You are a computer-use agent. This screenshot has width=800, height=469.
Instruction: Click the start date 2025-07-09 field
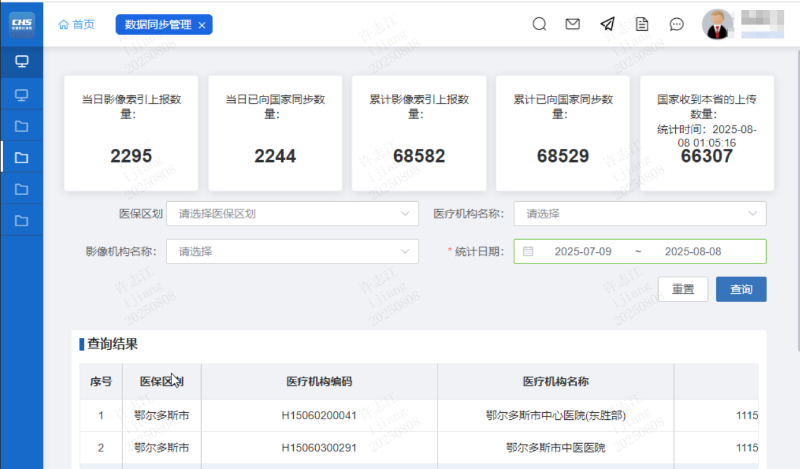click(x=583, y=251)
